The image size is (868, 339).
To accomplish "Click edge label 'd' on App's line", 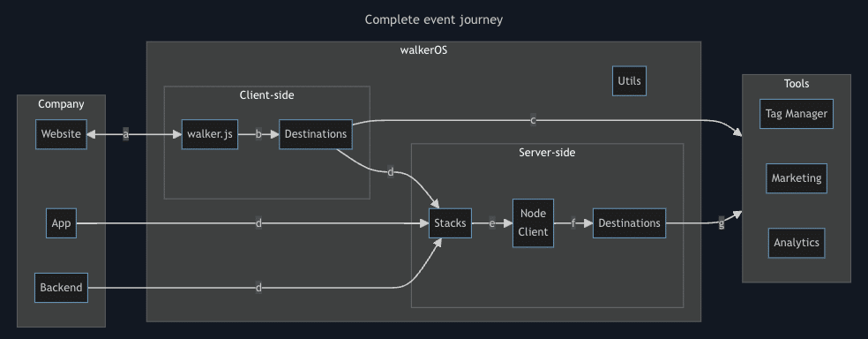I will (258, 223).
